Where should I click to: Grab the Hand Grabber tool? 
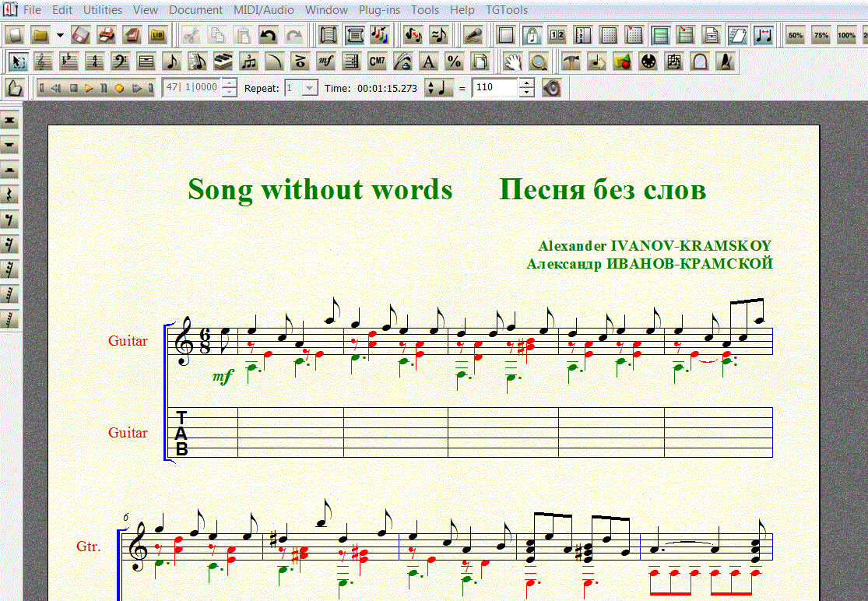pyautogui.click(x=513, y=62)
